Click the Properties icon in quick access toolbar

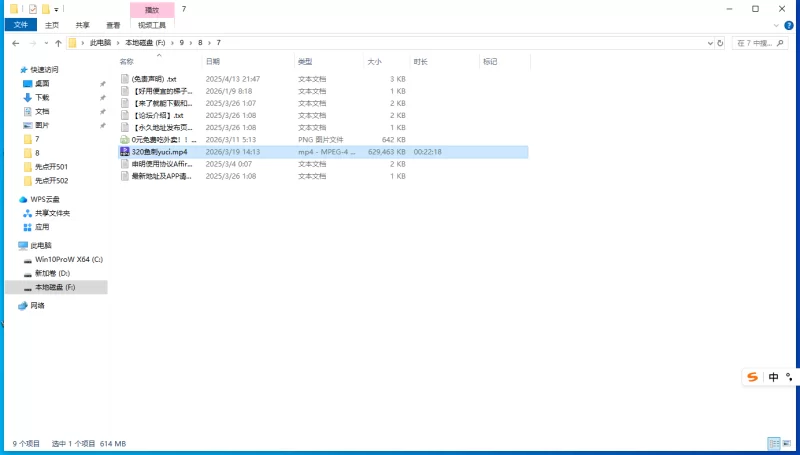click(33, 8)
